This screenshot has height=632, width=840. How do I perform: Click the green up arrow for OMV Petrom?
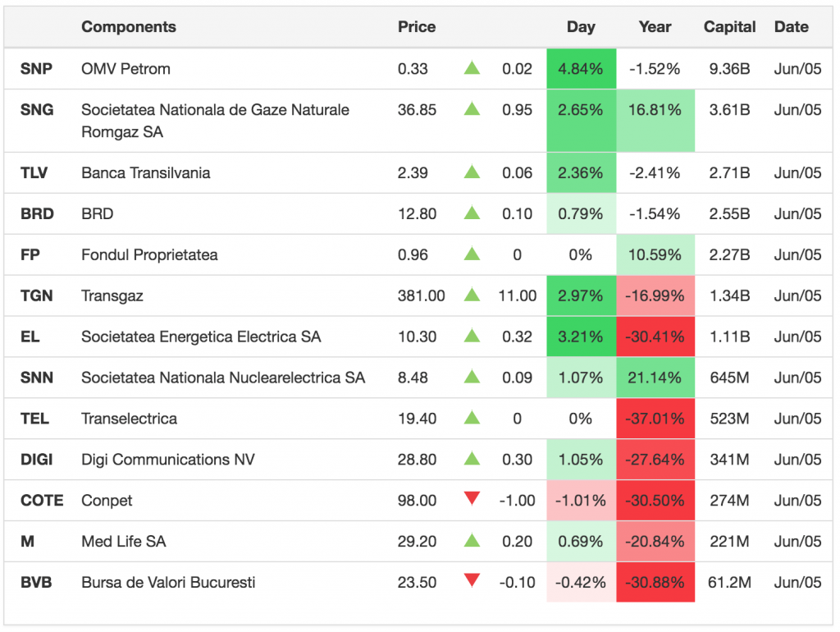point(472,68)
